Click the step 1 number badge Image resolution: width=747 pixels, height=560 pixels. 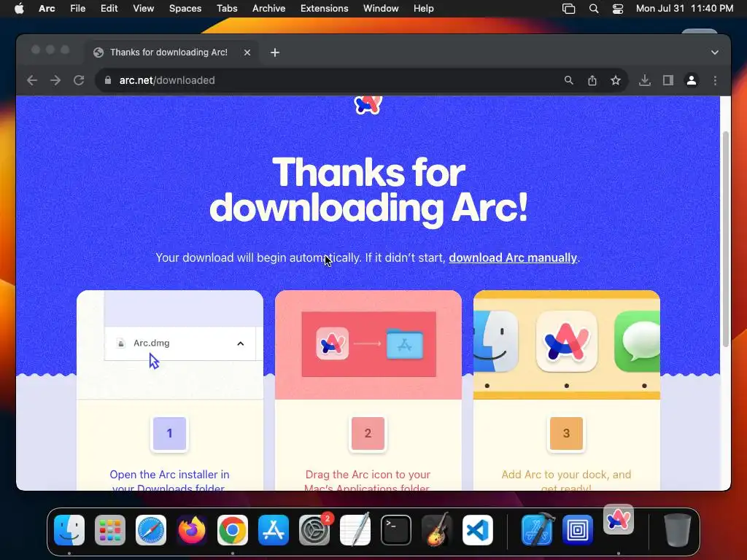click(169, 433)
